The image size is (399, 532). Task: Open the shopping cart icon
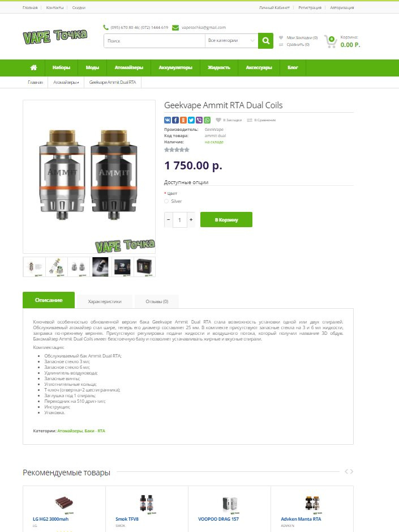click(x=330, y=41)
